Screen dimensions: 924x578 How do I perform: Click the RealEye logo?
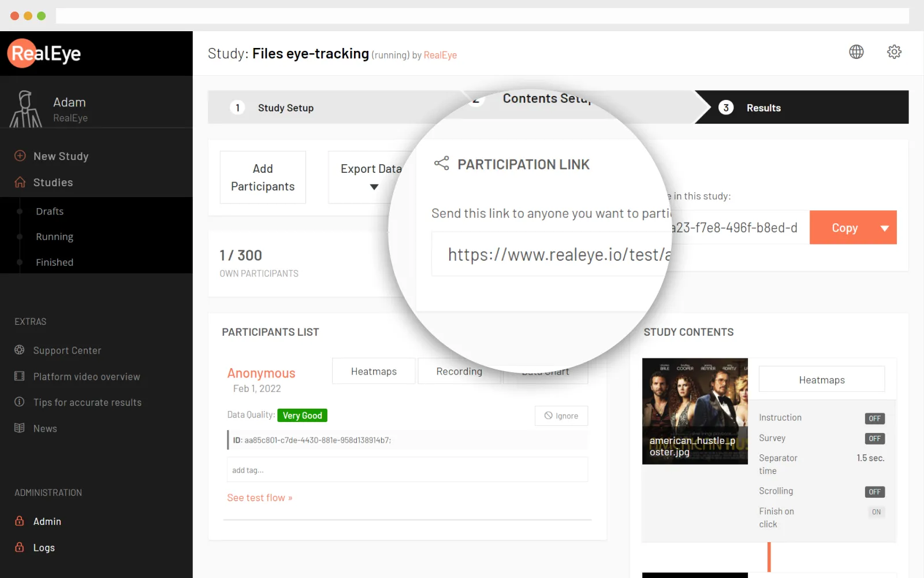tap(43, 53)
